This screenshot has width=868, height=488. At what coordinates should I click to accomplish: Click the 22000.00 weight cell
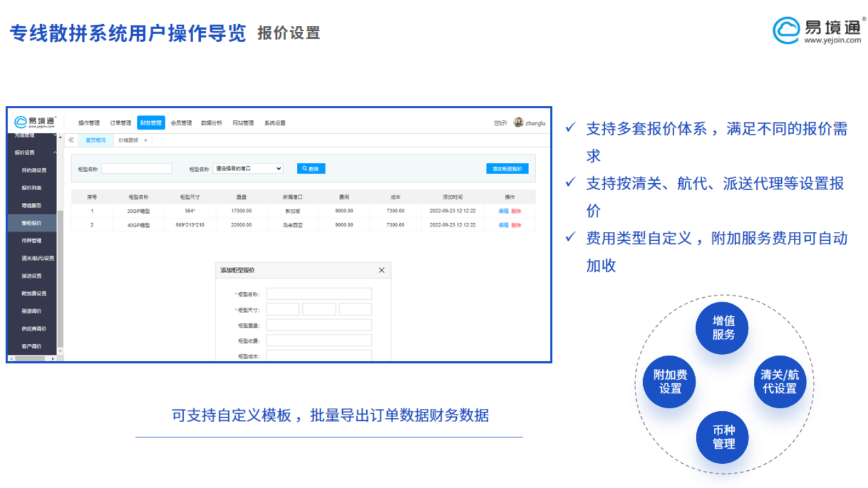(241, 225)
